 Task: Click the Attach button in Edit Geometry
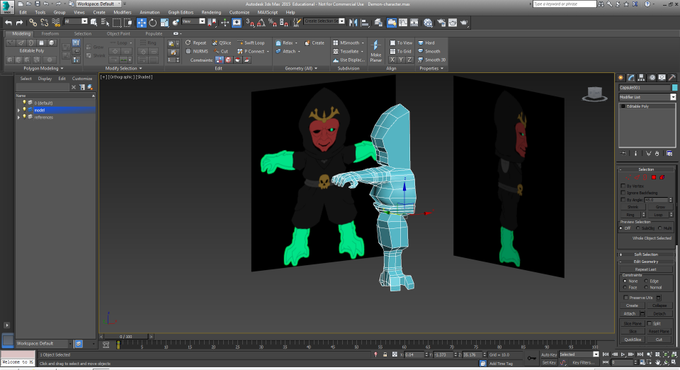(629, 314)
